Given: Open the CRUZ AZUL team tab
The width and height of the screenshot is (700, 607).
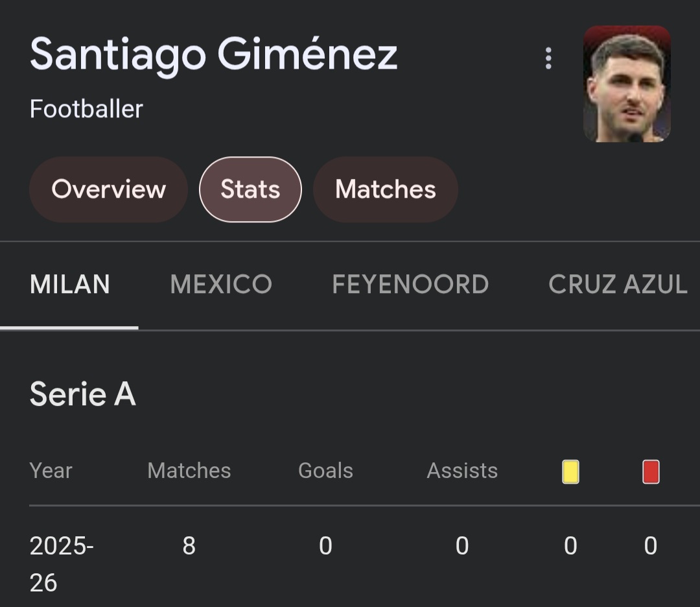Looking at the screenshot, I should 618,285.
